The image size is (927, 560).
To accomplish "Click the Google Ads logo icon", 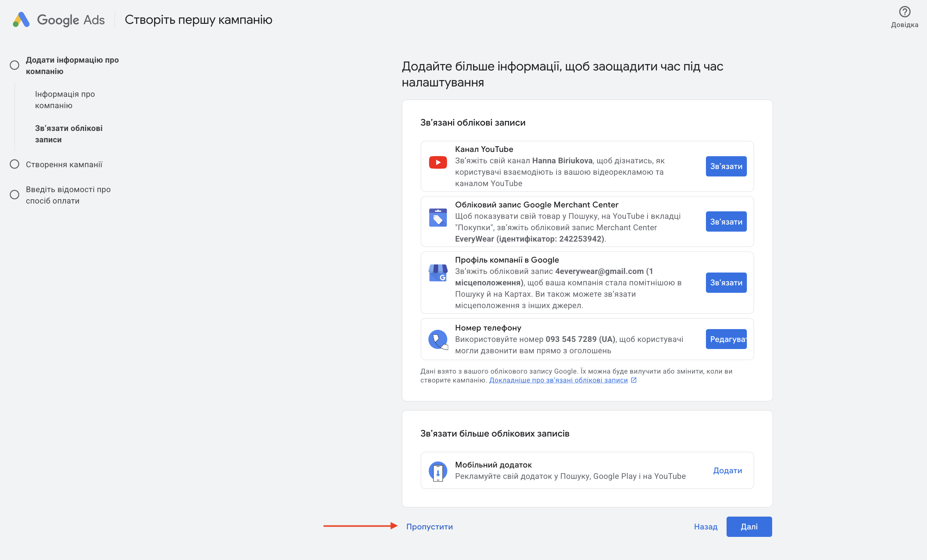I will pyautogui.click(x=21, y=20).
